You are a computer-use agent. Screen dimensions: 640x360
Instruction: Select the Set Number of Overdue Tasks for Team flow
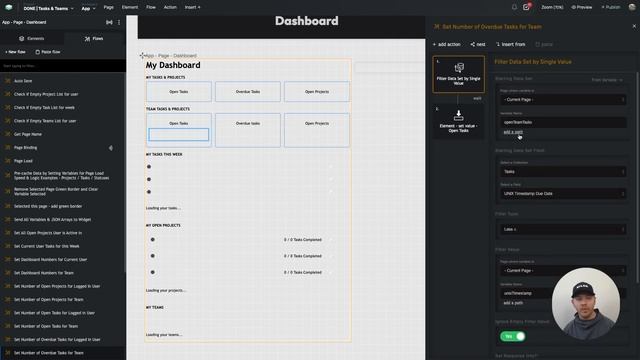click(63, 353)
